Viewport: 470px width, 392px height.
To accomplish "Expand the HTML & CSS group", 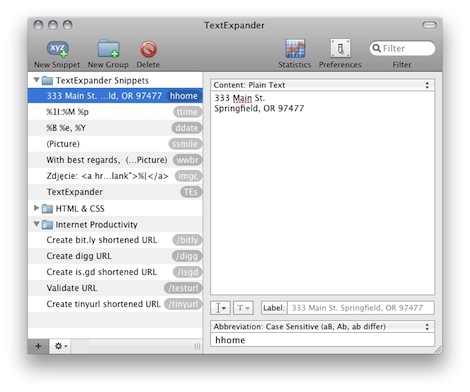I will coord(36,208).
